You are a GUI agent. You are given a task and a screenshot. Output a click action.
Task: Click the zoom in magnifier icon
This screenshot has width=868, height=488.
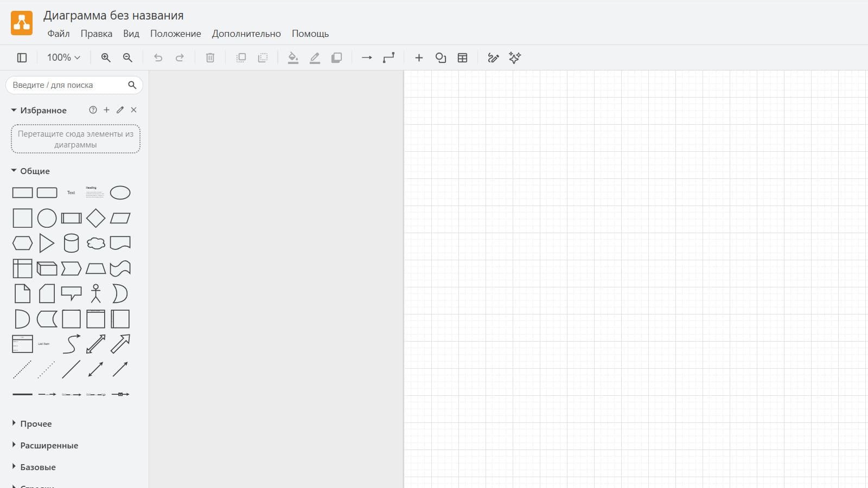(x=106, y=57)
